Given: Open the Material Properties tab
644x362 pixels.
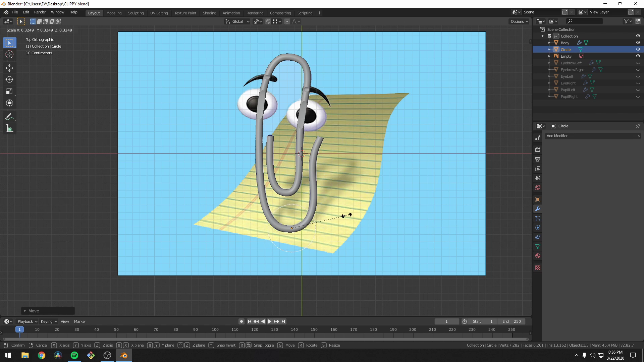Looking at the screenshot, I should pos(537,256).
